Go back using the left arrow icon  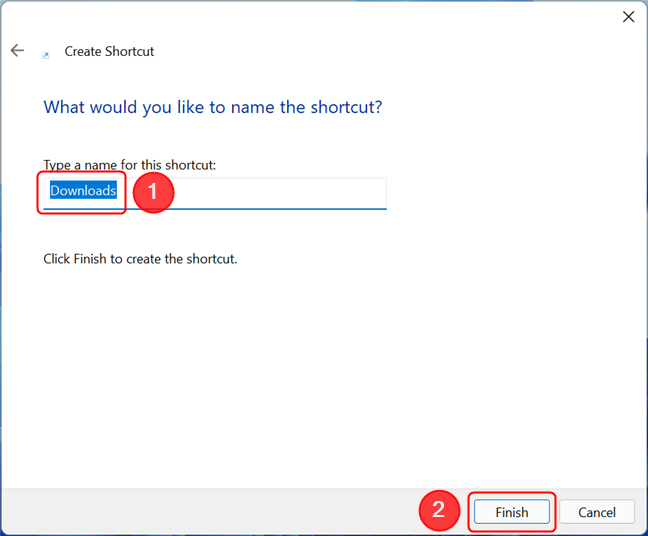tap(17, 50)
